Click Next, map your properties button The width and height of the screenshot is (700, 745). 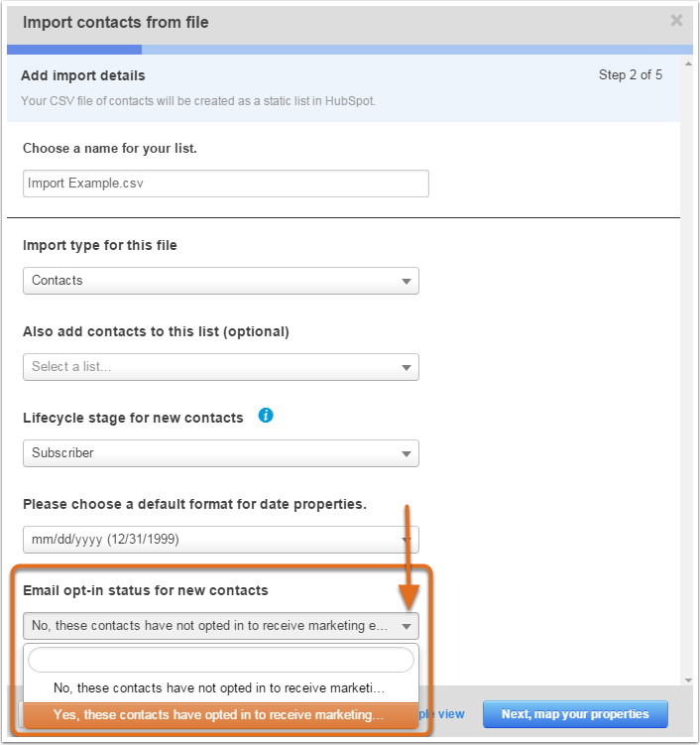(x=575, y=714)
